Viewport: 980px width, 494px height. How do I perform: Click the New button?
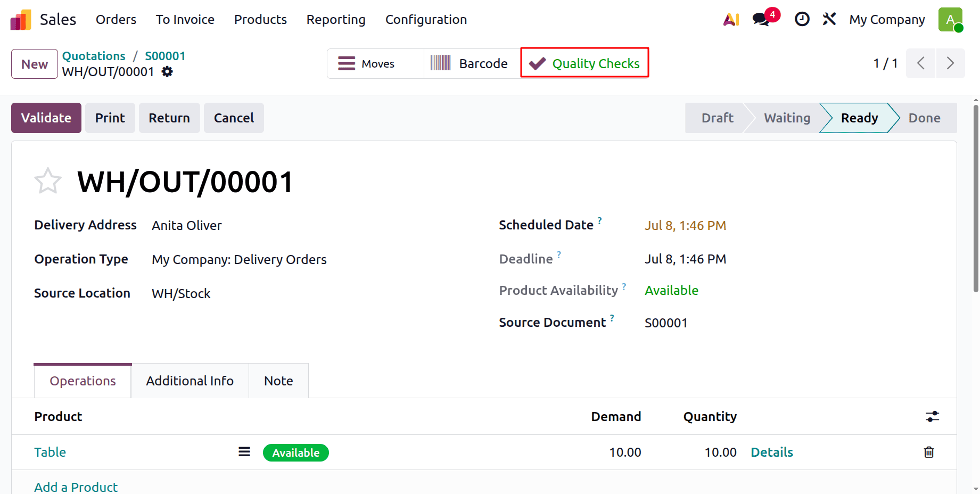[35, 64]
